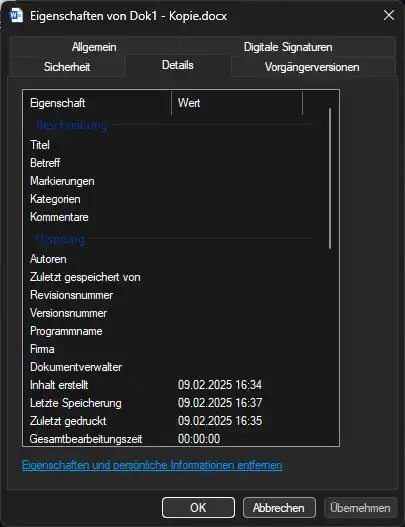Close the properties dialog window
The height and width of the screenshot is (527, 405).
[x=389, y=15]
